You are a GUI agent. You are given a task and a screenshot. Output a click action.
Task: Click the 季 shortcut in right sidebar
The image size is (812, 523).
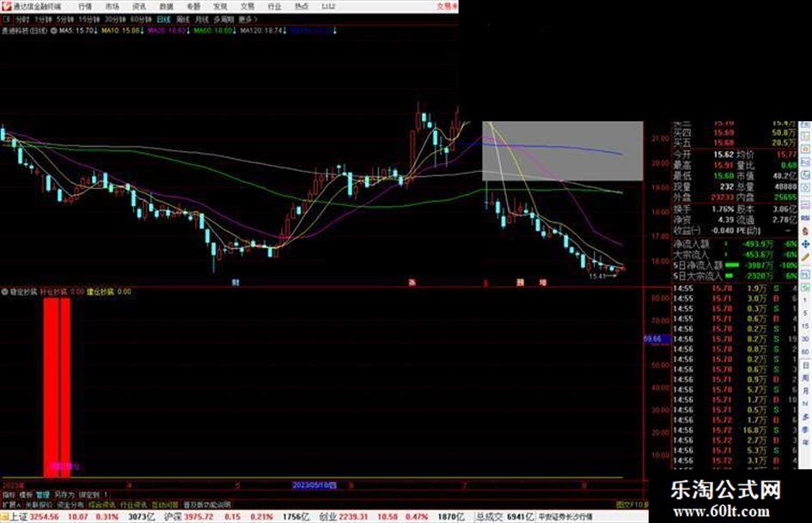coord(805,429)
